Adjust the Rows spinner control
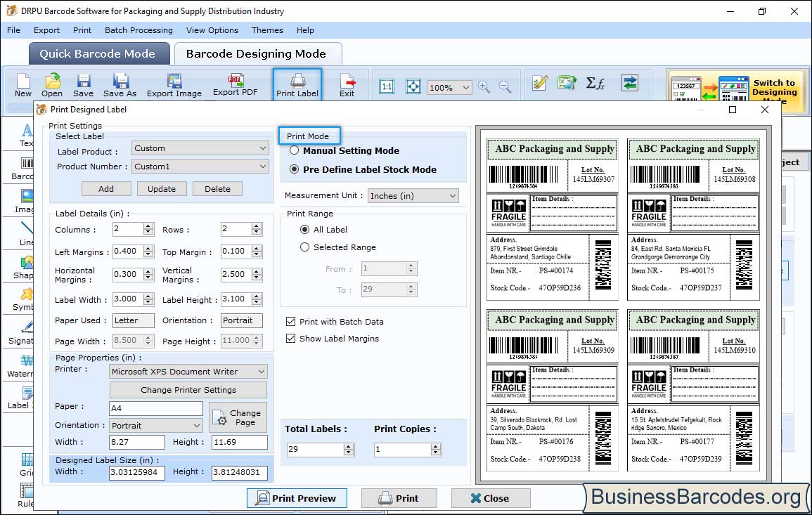The height and width of the screenshot is (515, 812). point(257,229)
